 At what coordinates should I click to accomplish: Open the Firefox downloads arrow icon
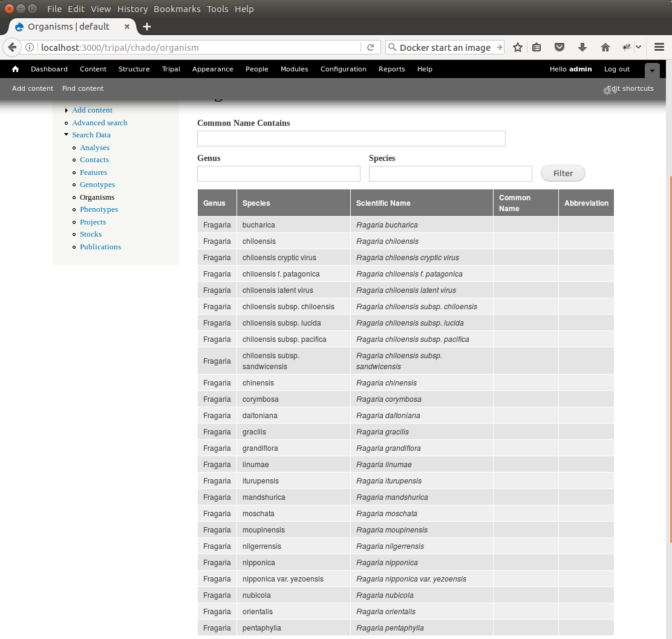pyautogui.click(x=582, y=47)
